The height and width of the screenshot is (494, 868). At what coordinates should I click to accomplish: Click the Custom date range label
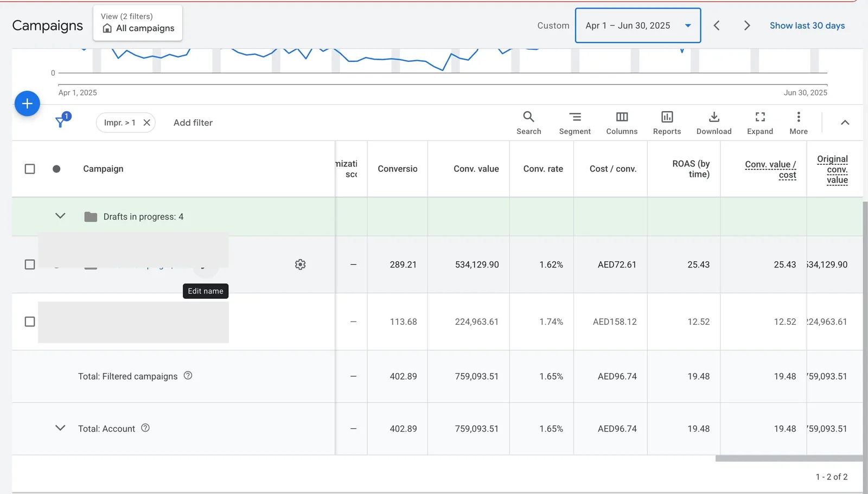pyautogui.click(x=553, y=25)
